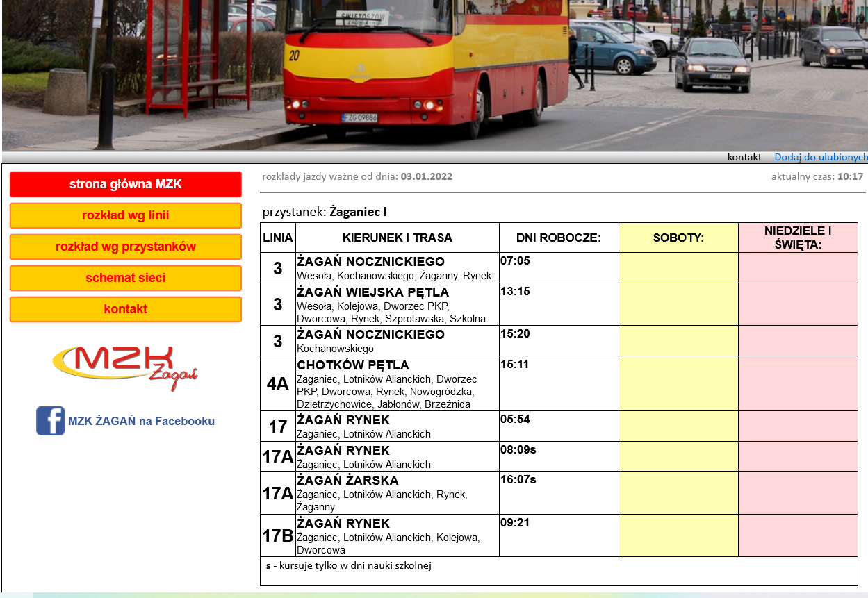This screenshot has height=598, width=868.
Task: Click line number 17 cell
Action: [278, 426]
